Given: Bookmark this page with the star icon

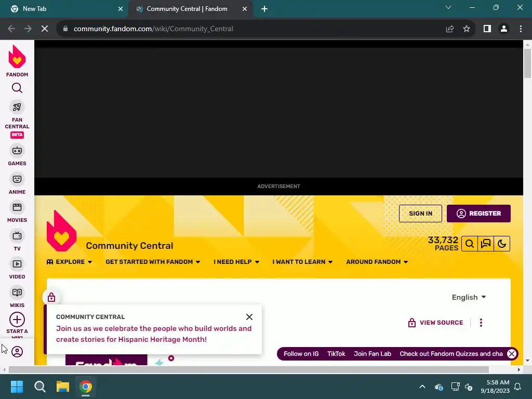Looking at the screenshot, I should (x=467, y=29).
